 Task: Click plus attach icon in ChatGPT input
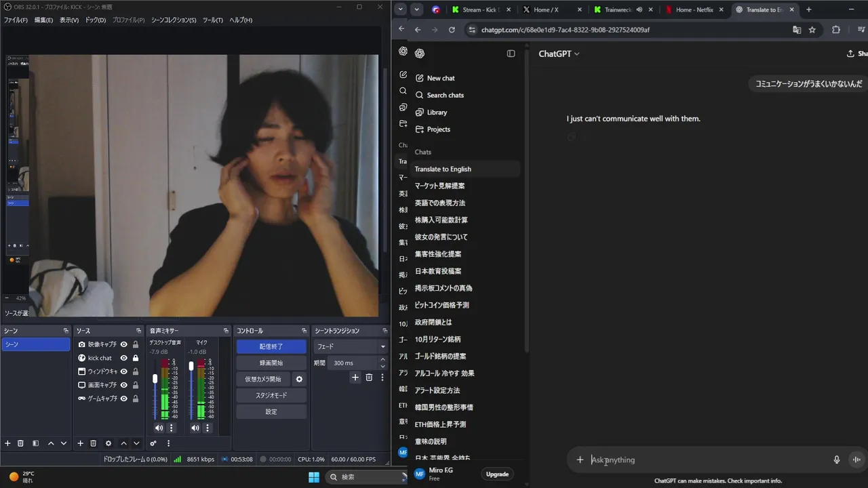pos(580,460)
